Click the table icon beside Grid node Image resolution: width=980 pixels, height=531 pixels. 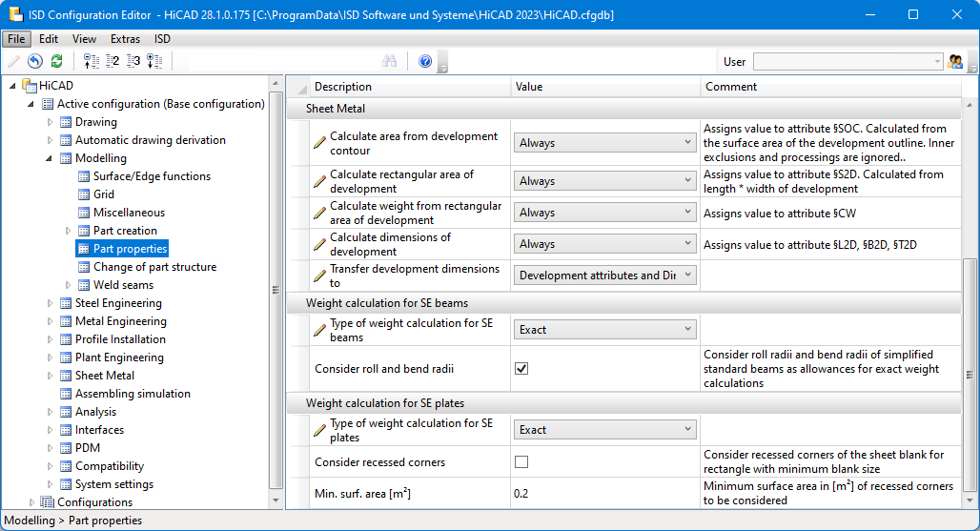[84, 194]
